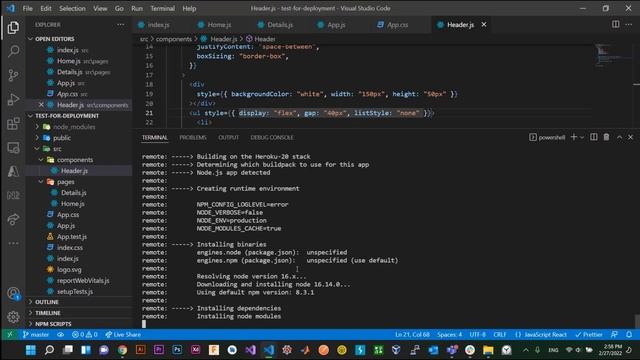Open Source Control view
The height and width of the screenshot is (360, 640).
(x=13, y=75)
